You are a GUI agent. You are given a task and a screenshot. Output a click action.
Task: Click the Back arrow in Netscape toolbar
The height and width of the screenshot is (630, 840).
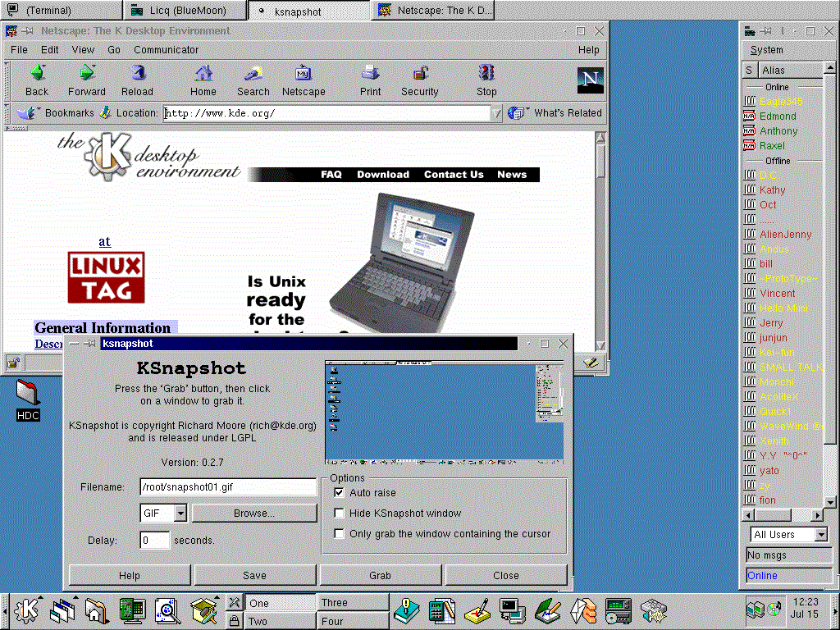point(37,74)
